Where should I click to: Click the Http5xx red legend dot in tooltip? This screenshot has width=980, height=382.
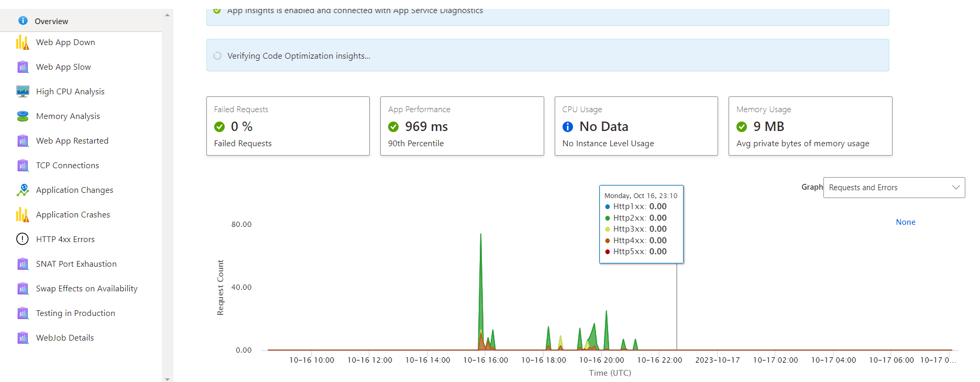(x=608, y=252)
